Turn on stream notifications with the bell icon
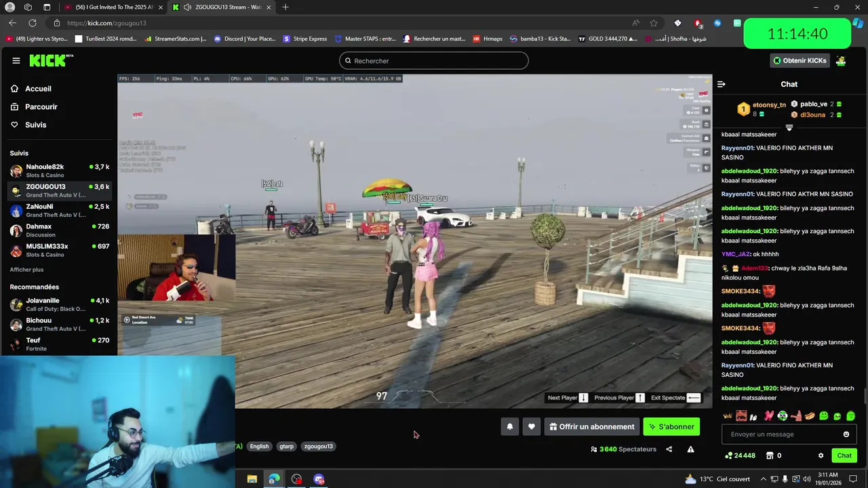This screenshot has height=488, width=868. click(510, 426)
